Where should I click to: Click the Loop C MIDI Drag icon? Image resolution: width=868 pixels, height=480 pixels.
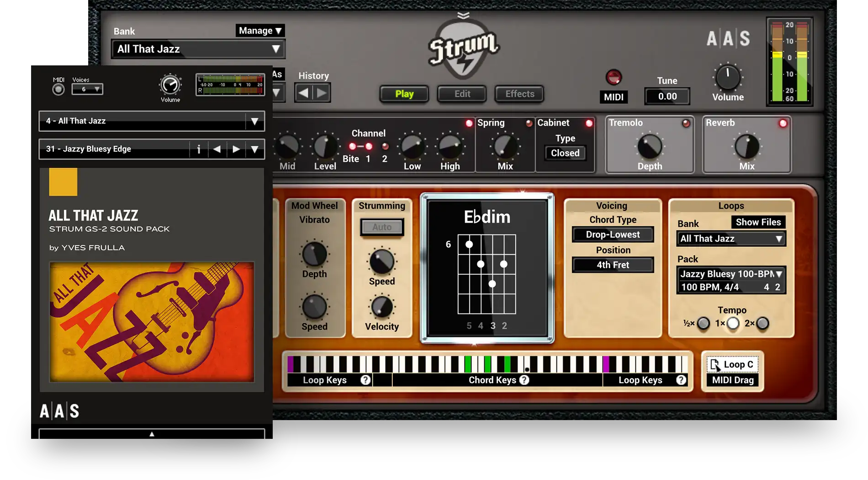pos(715,364)
